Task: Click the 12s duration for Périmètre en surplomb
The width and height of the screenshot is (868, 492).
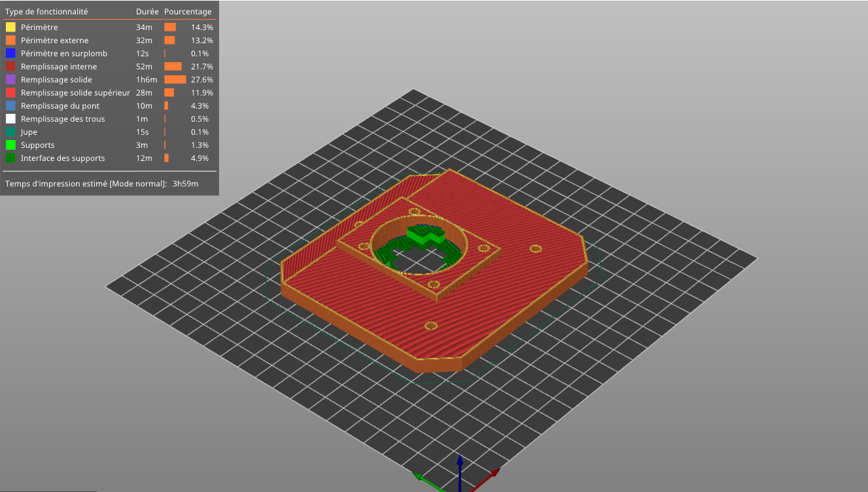Action: (143, 54)
